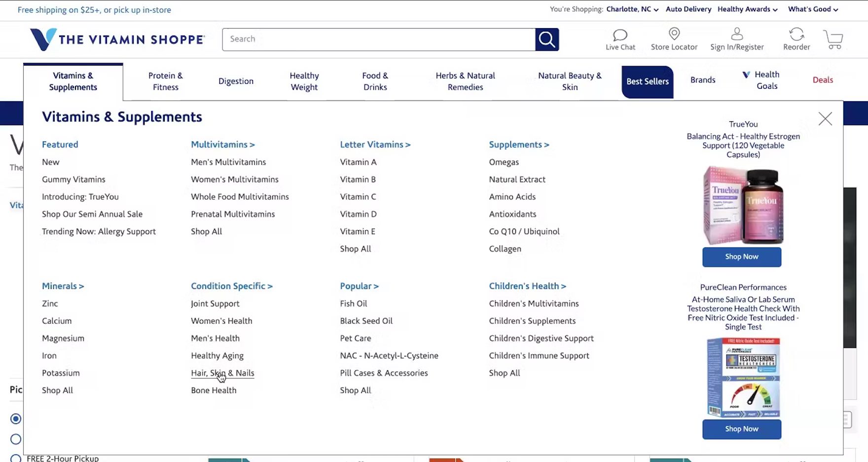Expand the Charlotte, NC location dropdown

click(x=632, y=9)
